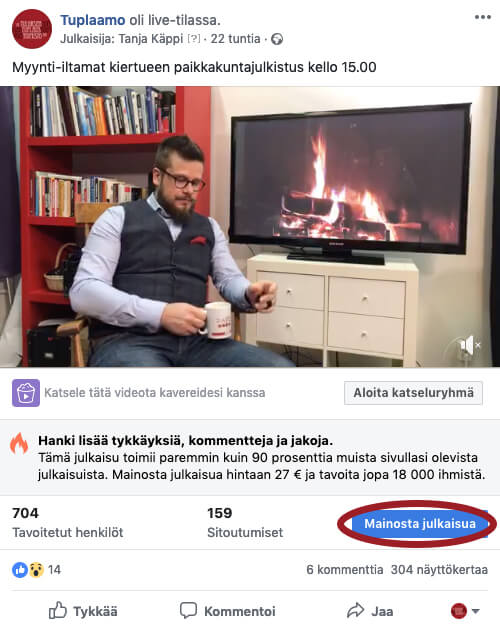This screenshot has width=500, height=631.
Task: Open the three-dot post options menu
Action: [x=482, y=17]
